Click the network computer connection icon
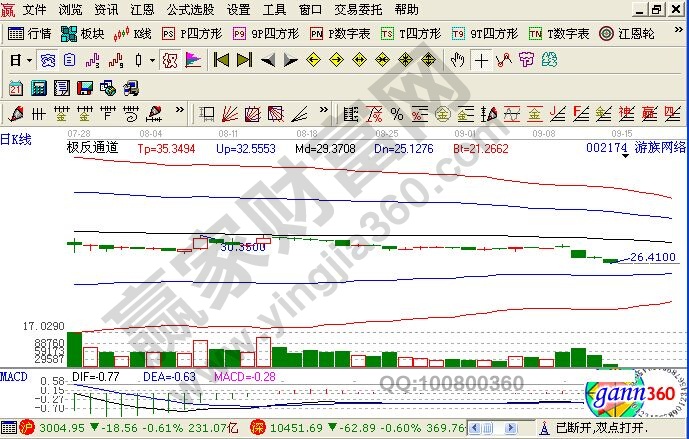This screenshot has height=439, width=689. pyautogui.click(x=131, y=88)
